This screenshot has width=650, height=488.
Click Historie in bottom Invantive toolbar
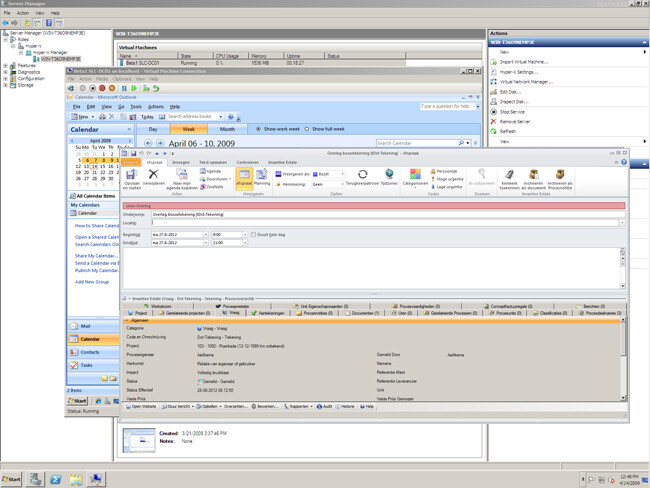[345, 407]
